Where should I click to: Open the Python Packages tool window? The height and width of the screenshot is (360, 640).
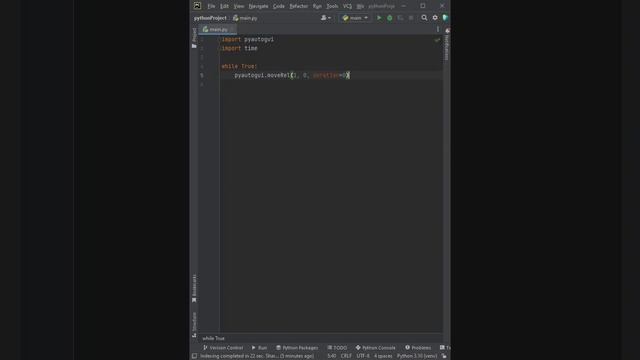297,348
